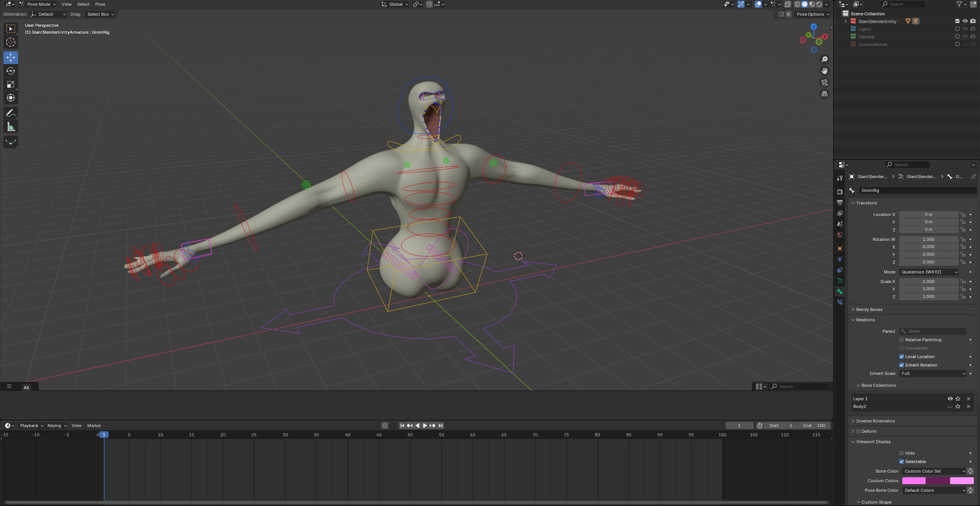The width and height of the screenshot is (980, 506).
Task: Uncheck Local Location
Action: [901, 357]
